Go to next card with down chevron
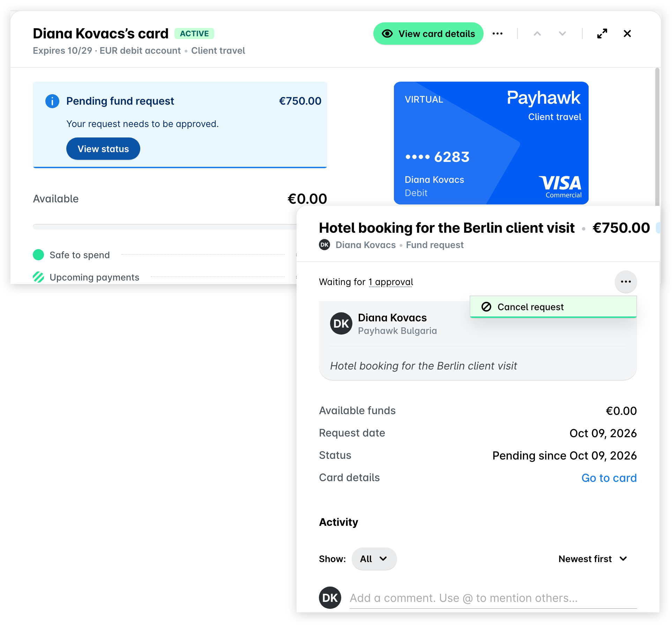Image resolution: width=672 pixels, height=627 pixels. 562,34
